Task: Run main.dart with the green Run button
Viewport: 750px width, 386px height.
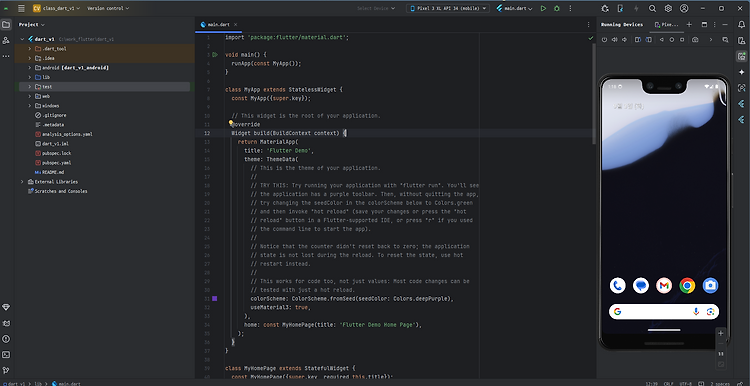Action: coord(543,8)
